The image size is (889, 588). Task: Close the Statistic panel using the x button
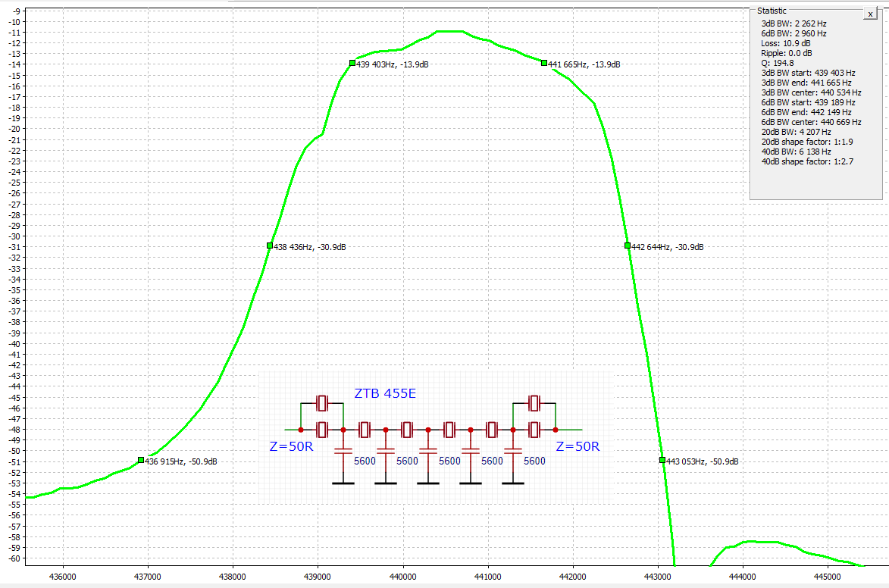tap(870, 14)
